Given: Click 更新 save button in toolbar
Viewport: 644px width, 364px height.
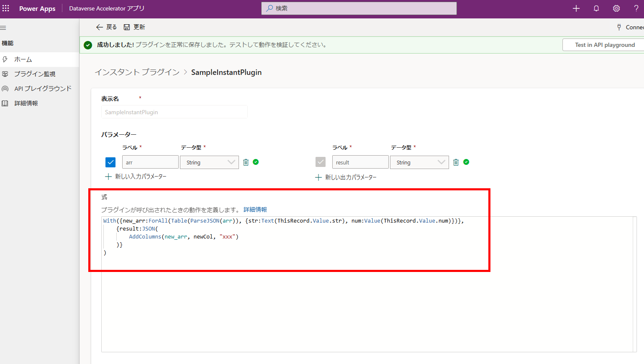Looking at the screenshot, I should tap(134, 27).
